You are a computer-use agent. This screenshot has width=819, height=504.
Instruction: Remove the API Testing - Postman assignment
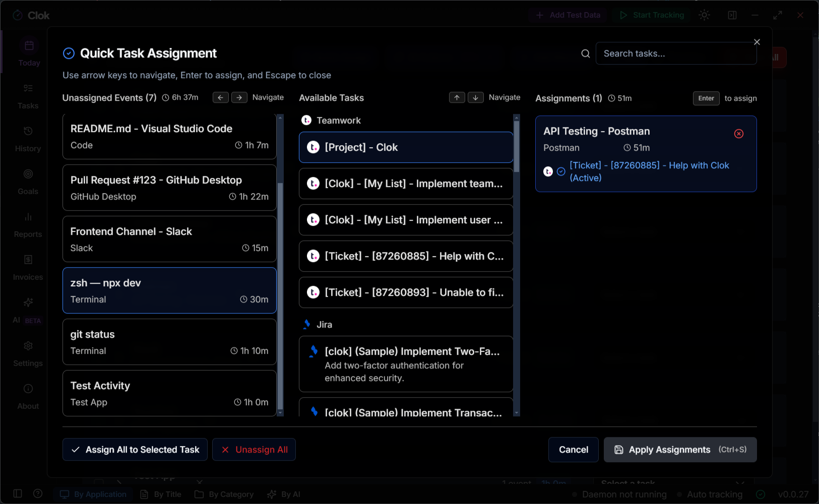pos(738,134)
